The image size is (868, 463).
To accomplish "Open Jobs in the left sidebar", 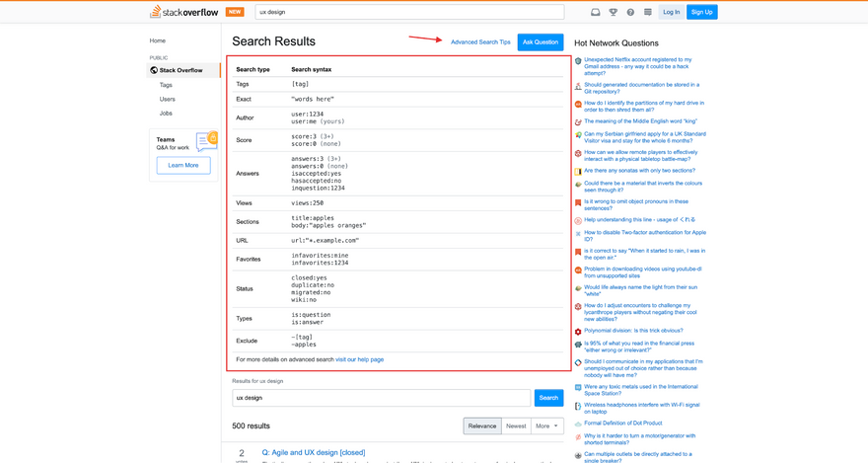I will coord(166,113).
